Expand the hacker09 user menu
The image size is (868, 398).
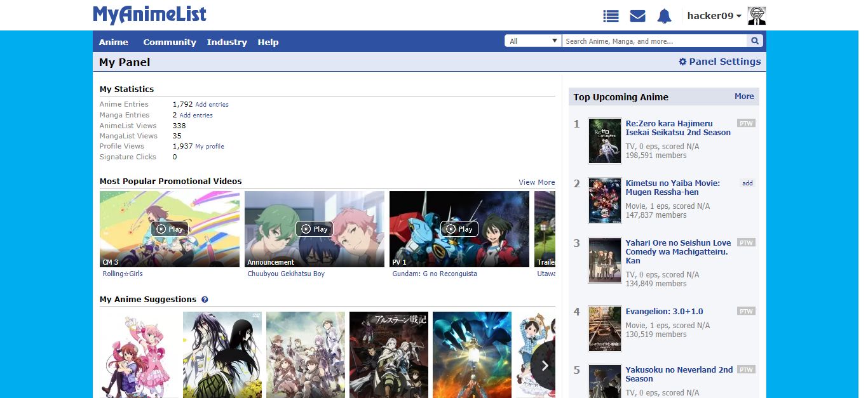tap(714, 16)
